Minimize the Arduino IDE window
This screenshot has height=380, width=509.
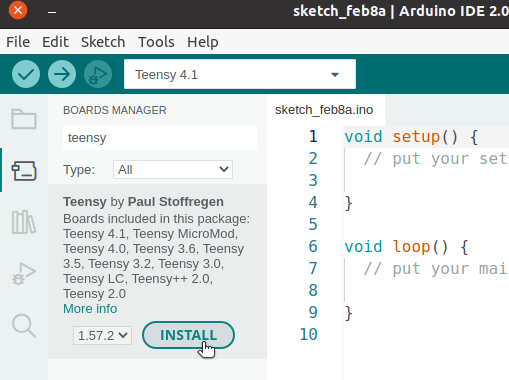tap(52, 12)
